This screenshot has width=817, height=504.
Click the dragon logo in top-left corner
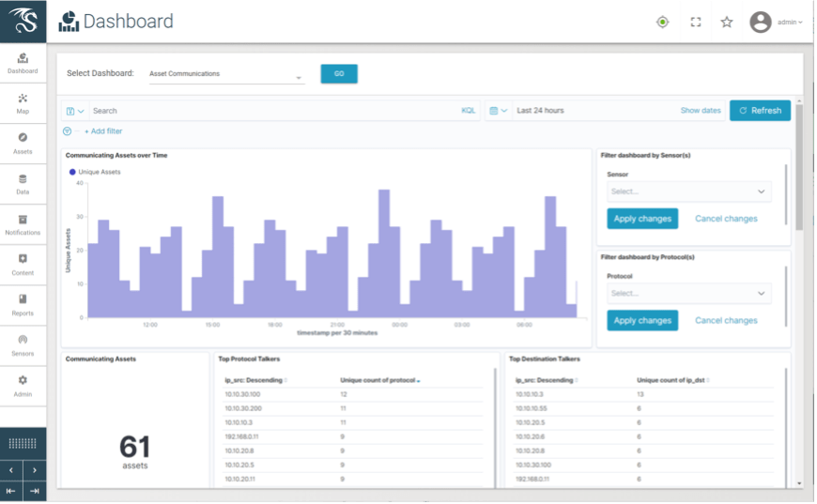(x=23, y=22)
